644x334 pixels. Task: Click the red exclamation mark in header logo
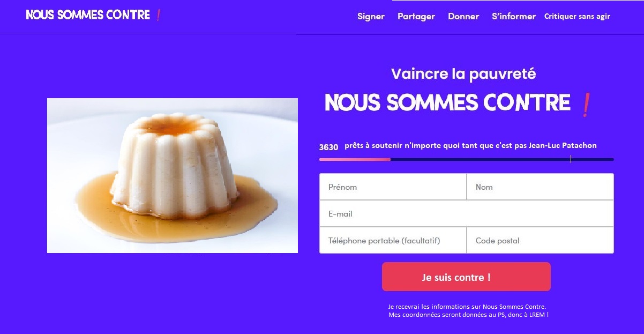click(158, 15)
